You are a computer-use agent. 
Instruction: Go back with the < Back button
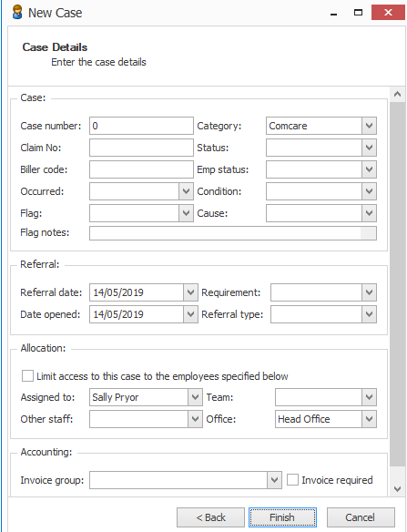(210, 517)
